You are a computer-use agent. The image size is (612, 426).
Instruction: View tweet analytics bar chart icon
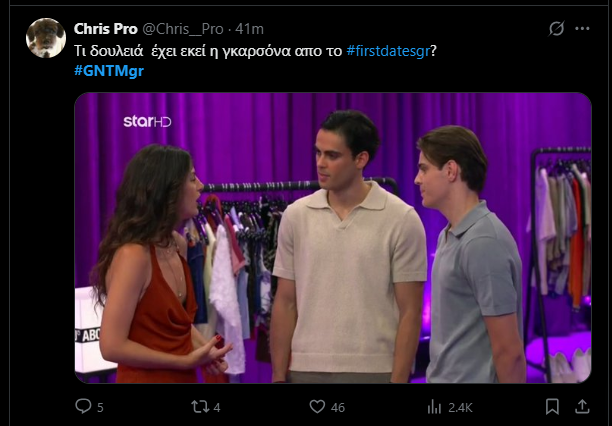[x=434, y=406]
